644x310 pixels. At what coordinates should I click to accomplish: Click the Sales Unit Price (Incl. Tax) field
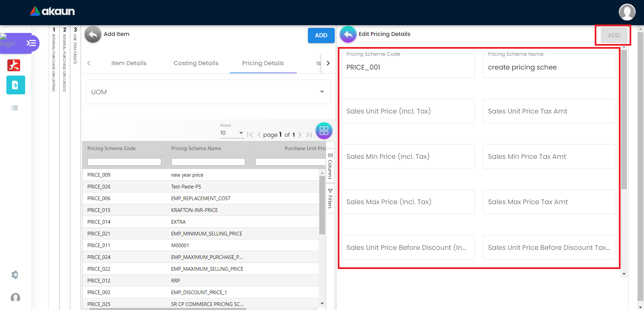(x=408, y=111)
